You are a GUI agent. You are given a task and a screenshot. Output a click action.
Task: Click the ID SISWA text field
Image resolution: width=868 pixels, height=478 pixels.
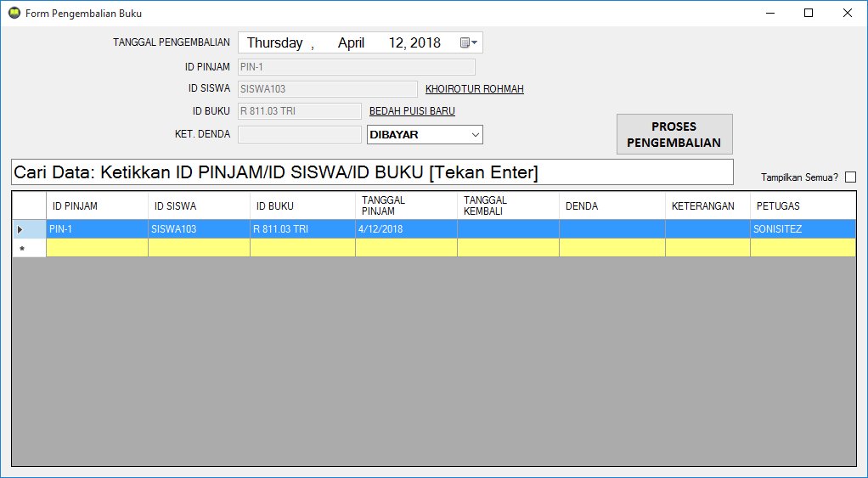327,89
